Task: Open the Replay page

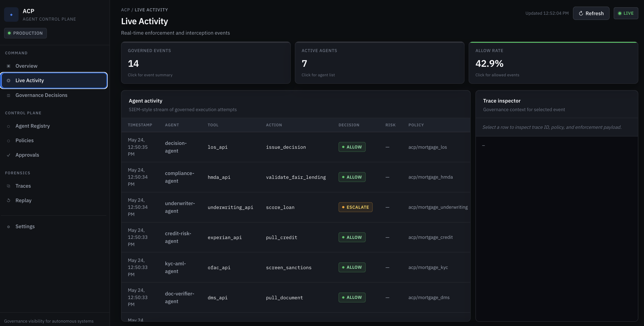Action: tap(54, 200)
